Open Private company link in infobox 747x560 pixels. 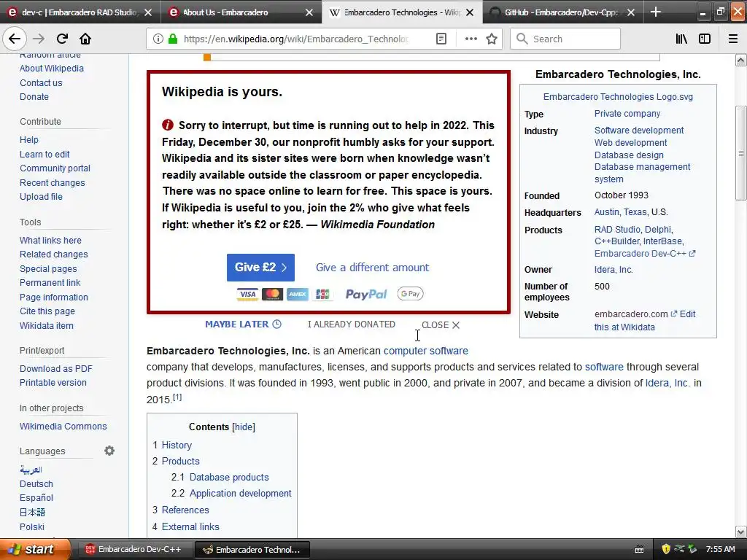pyautogui.click(x=627, y=113)
